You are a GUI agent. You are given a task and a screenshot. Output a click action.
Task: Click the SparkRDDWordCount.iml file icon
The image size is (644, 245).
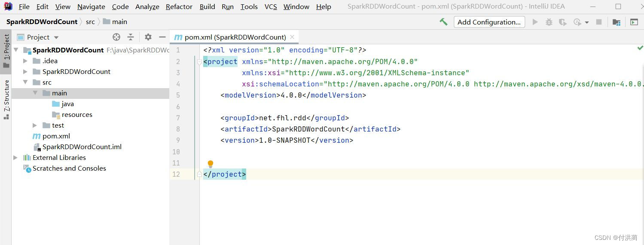pos(37,147)
